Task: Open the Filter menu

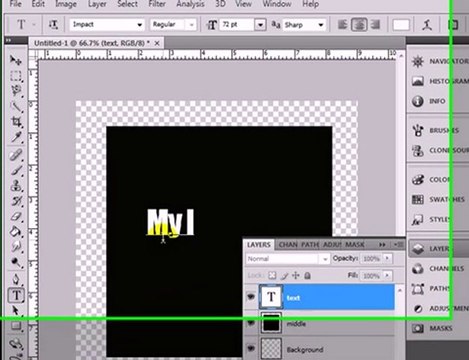Action: (157, 4)
